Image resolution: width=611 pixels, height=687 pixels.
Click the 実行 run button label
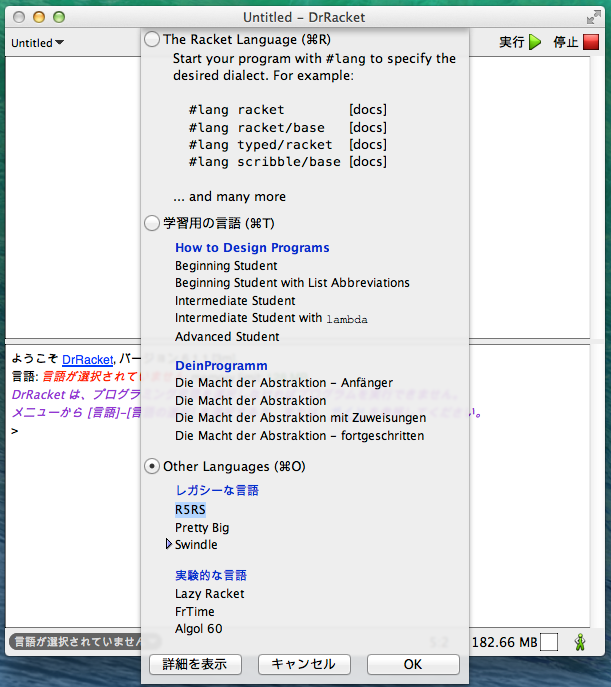[x=512, y=42]
